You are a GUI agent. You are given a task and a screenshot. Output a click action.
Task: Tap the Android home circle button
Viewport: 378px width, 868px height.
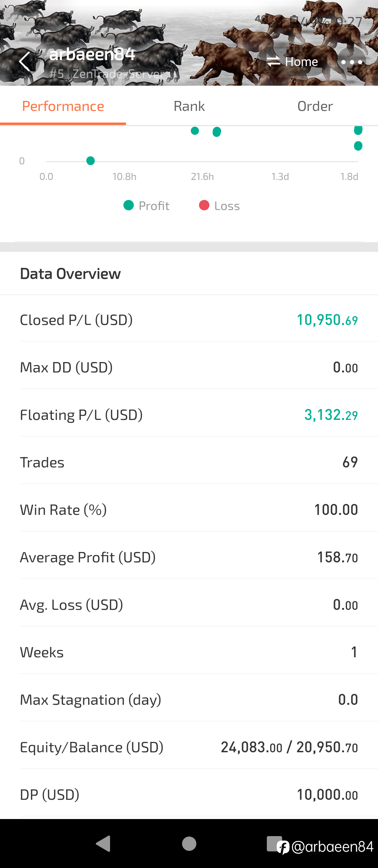coord(189,844)
